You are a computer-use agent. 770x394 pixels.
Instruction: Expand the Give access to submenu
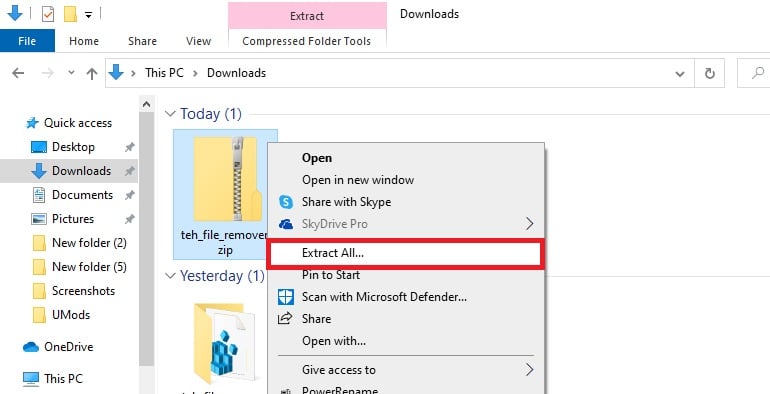click(x=529, y=369)
